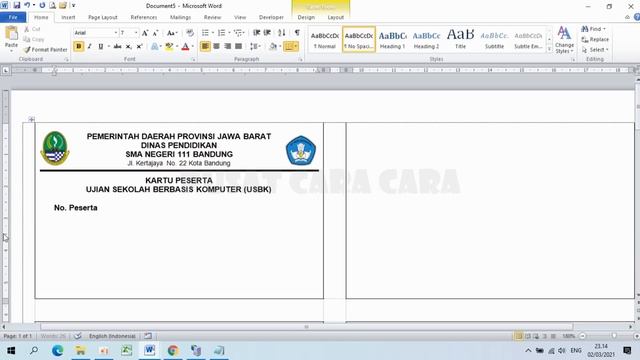Toggle underline formatting
The image size is (640, 360).
pos(101,47)
